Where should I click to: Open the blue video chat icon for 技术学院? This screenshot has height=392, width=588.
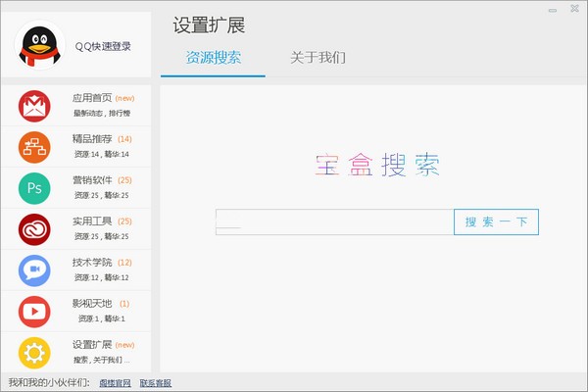tap(34, 270)
